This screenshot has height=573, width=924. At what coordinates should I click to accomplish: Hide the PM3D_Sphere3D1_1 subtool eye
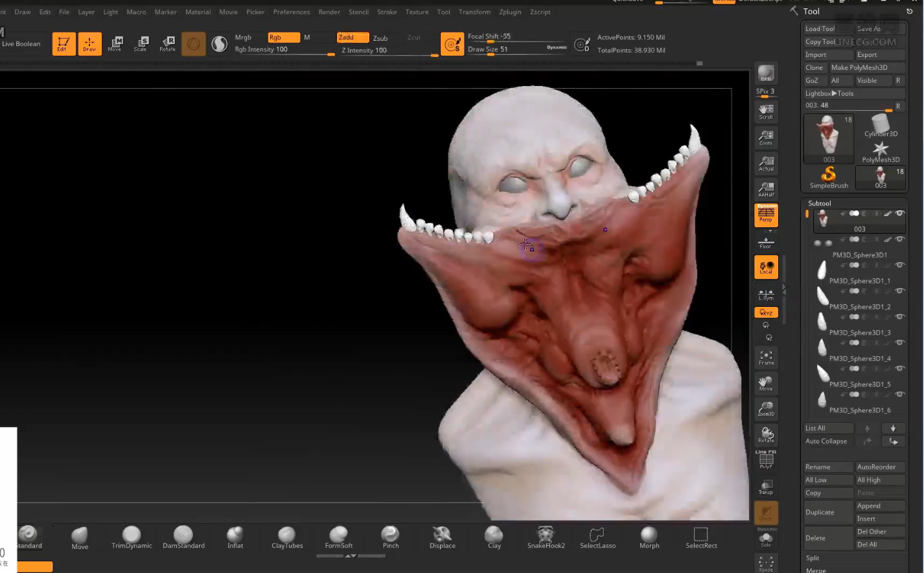pyautogui.click(x=899, y=265)
